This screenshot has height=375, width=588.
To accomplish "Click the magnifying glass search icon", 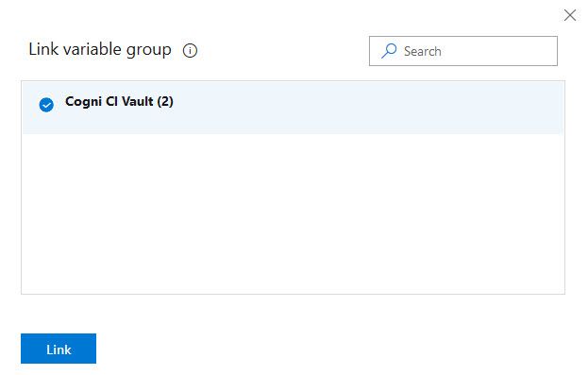I will click(389, 51).
